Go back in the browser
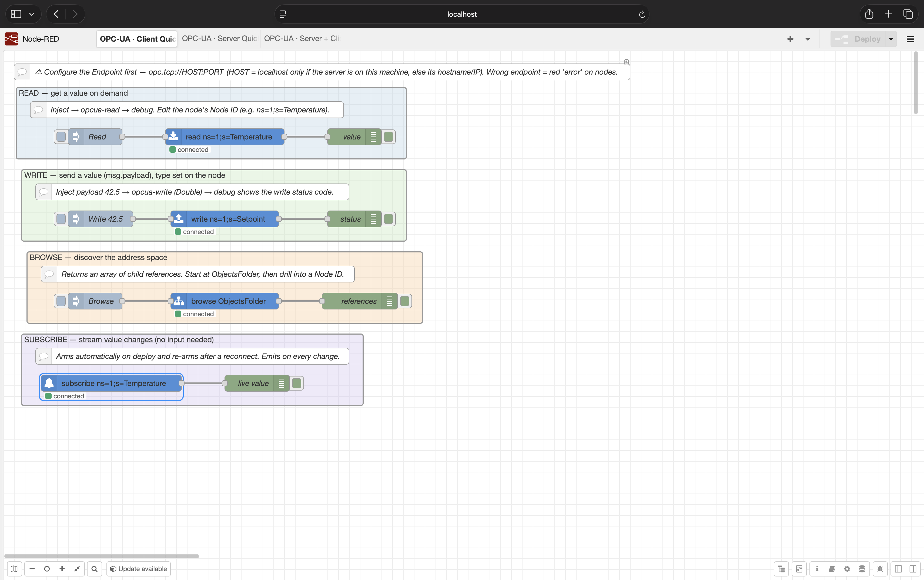 [x=56, y=14]
